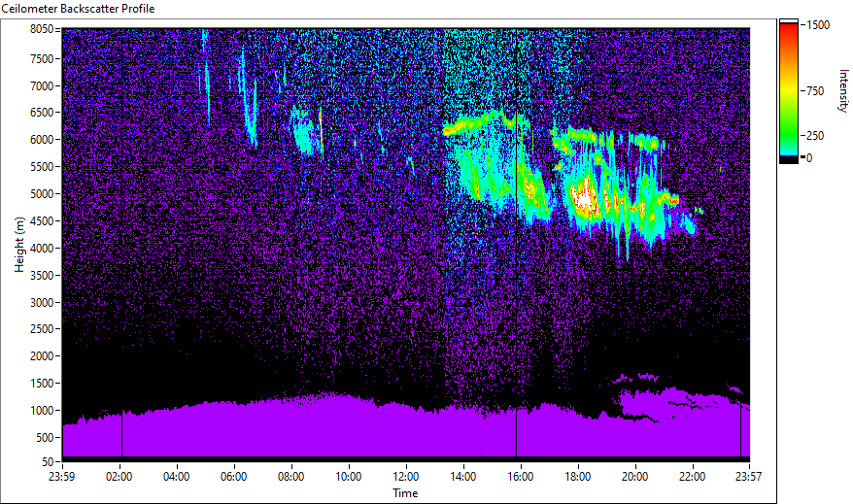
Task: Click the 2000 height tick label
Action: (42, 356)
